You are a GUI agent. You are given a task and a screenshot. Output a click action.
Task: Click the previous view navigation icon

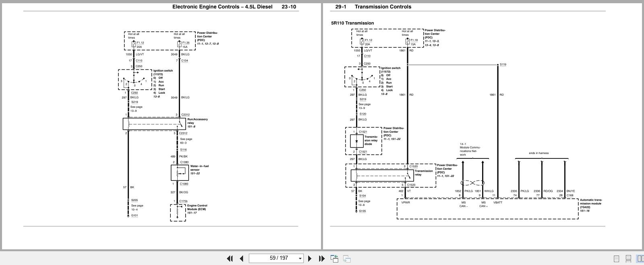(334, 259)
